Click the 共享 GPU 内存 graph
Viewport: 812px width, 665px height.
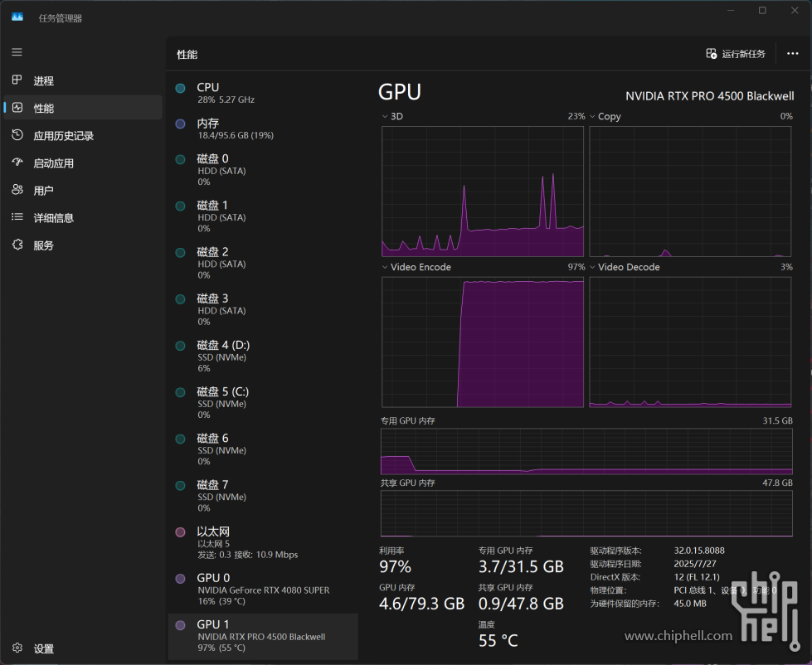[586, 513]
